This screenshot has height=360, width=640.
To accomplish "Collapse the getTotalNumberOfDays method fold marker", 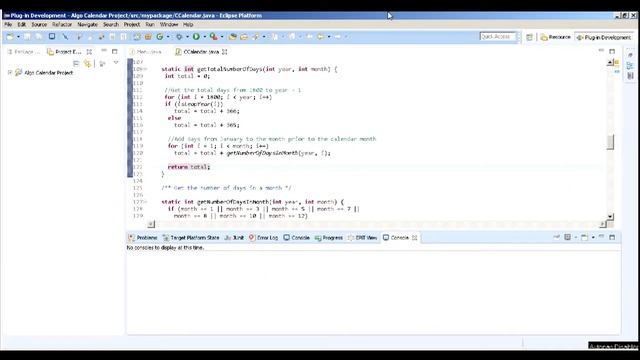I will coord(145,69).
